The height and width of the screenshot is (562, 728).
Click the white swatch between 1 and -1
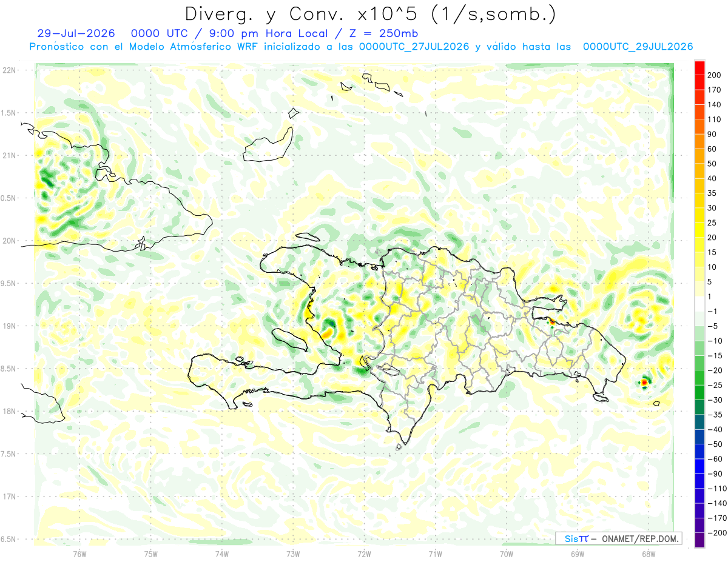[699, 304]
